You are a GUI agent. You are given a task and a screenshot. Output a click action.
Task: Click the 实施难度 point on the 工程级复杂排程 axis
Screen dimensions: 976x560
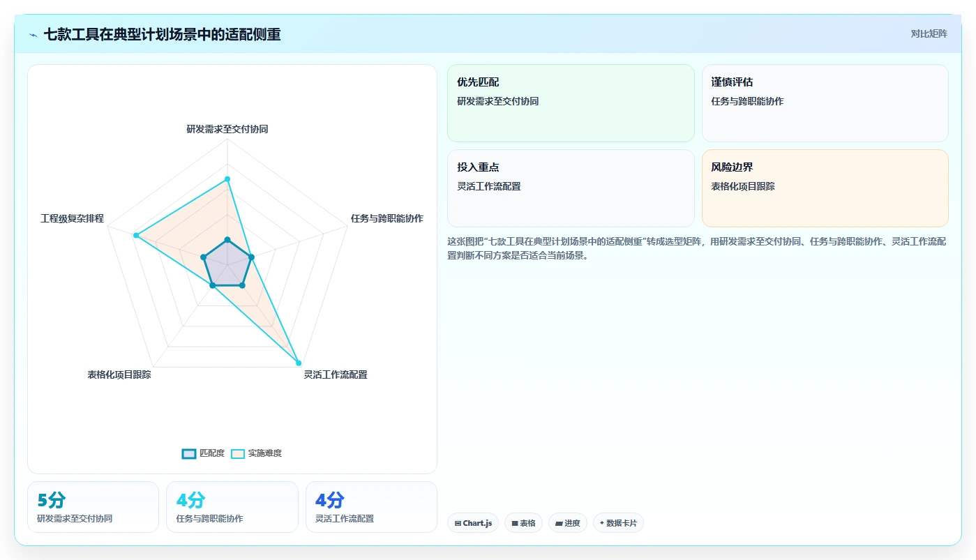click(136, 236)
